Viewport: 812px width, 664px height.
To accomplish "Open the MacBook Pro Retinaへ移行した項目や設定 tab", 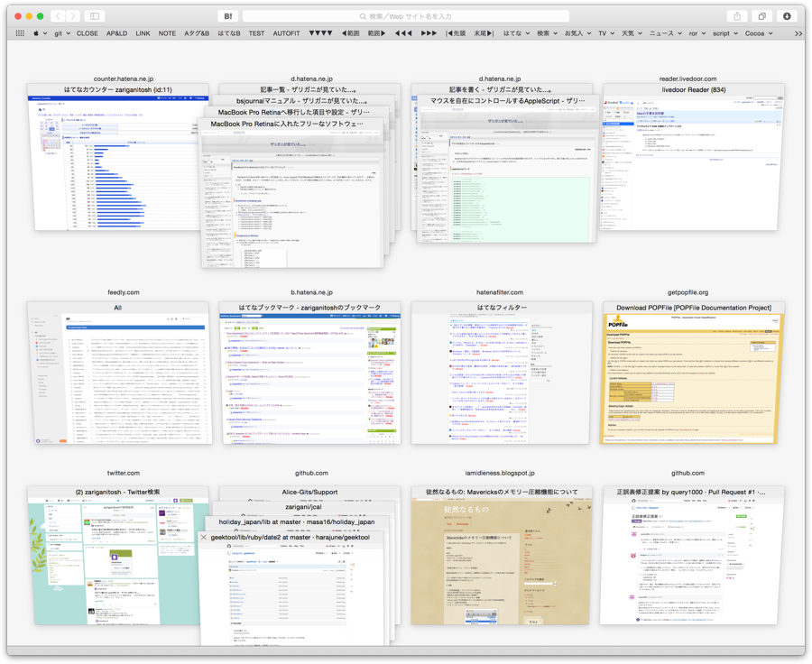I will click(293, 113).
